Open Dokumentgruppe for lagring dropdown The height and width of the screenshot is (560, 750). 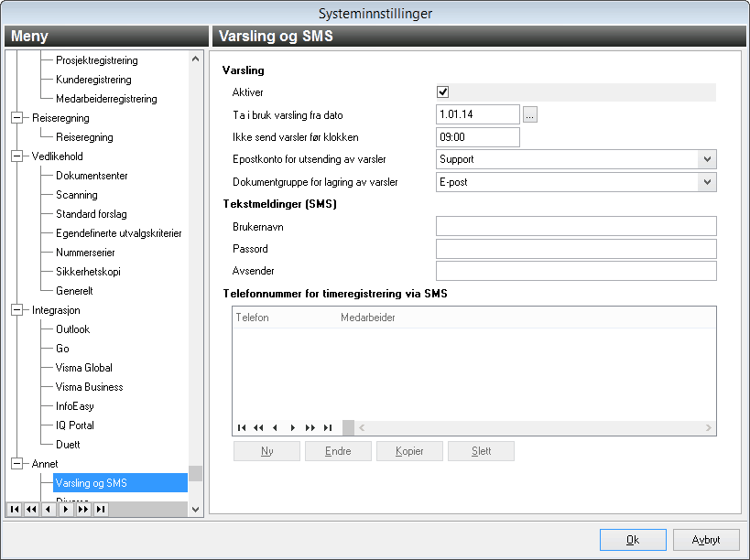point(707,182)
